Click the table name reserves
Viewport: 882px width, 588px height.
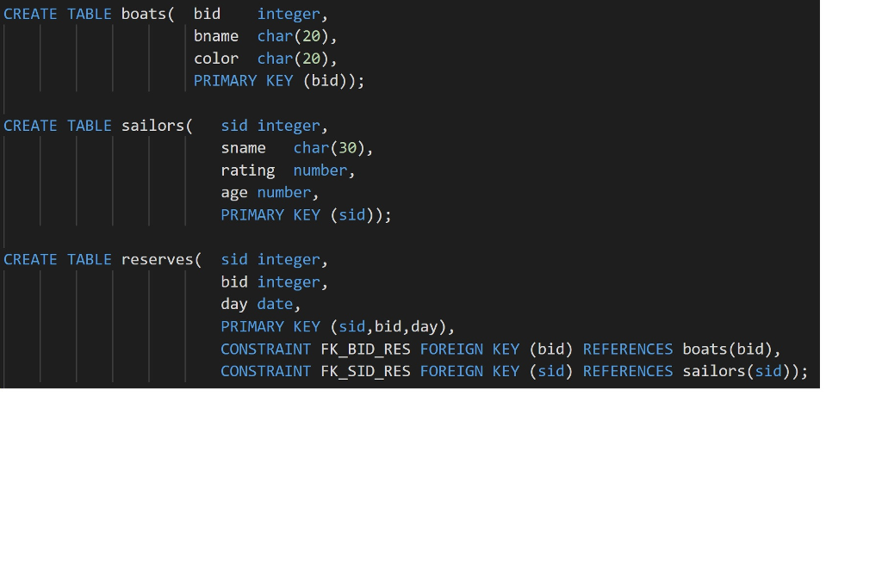[x=158, y=259]
